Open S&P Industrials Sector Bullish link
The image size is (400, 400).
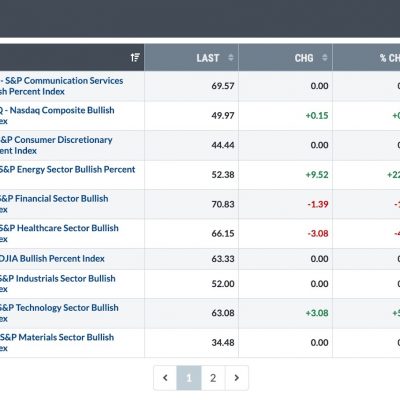point(58,283)
